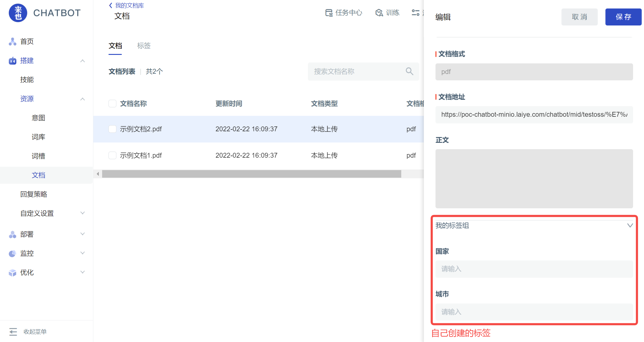Click the 搭建 robot icon
Screen dimensions: 644x342
12,61
